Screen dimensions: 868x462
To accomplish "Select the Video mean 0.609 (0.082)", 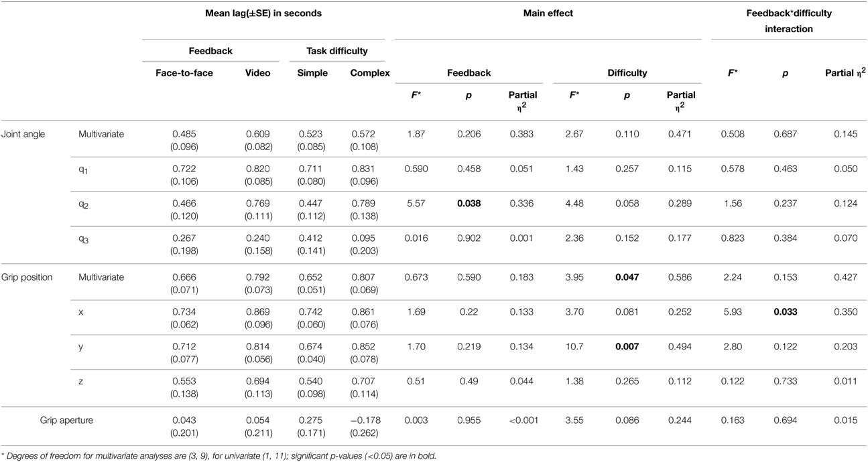I will tap(258, 140).
